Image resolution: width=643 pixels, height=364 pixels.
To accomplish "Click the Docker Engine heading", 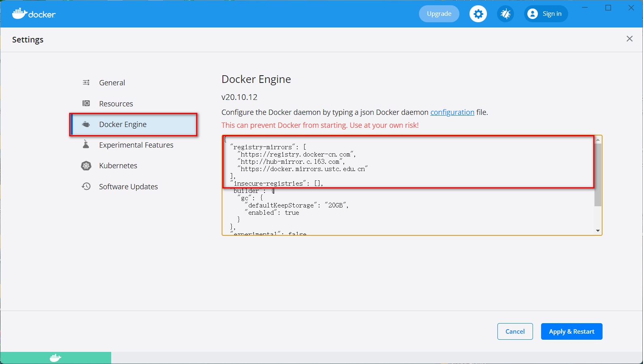I will click(x=256, y=79).
